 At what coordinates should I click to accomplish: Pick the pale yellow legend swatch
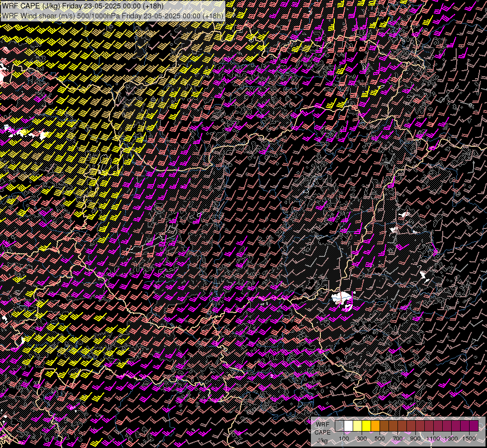[358, 426]
